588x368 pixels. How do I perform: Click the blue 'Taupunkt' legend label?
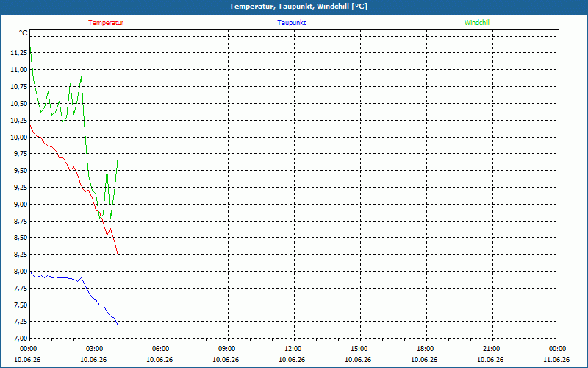tap(291, 23)
